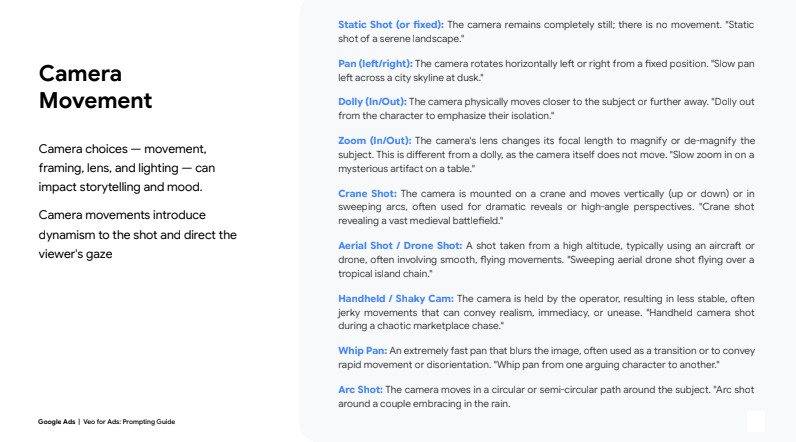This screenshot has height=442, width=796.
Task: Click the paragraph starting "Camera choices — movement"
Action: coord(126,167)
